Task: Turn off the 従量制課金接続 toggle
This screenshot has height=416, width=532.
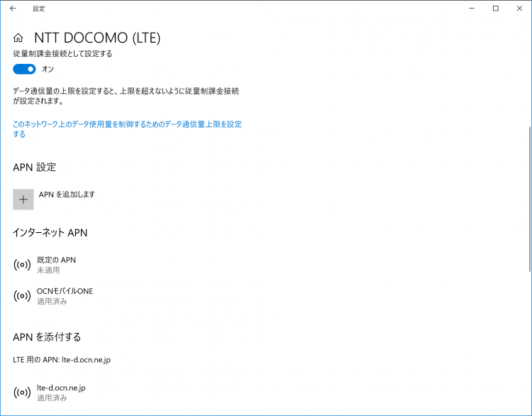Action: [x=24, y=69]
